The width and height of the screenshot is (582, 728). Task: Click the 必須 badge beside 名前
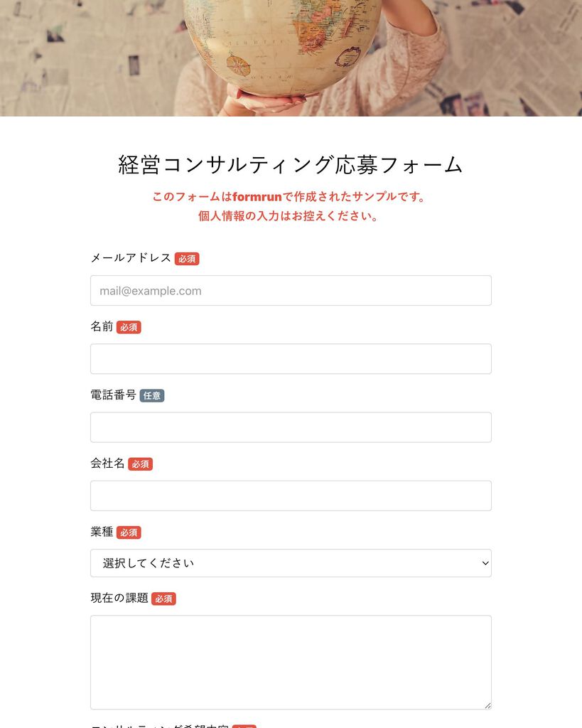pos(129,327)
